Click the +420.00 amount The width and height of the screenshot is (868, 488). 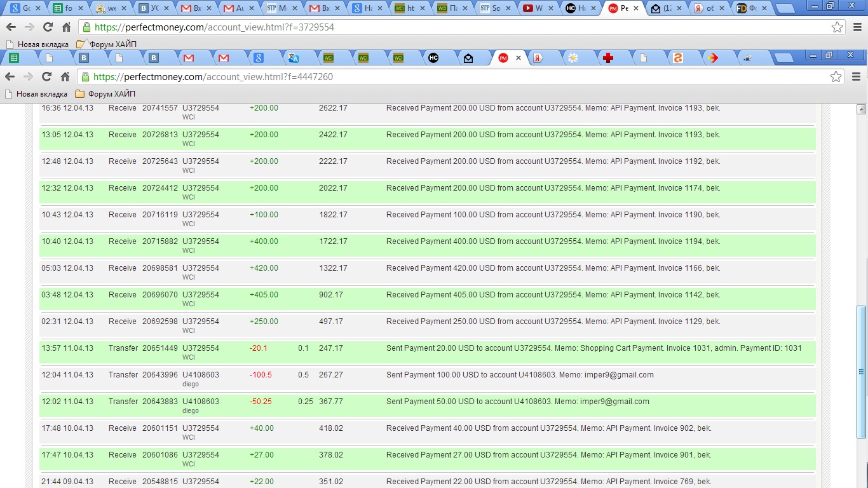pyautogui.click(x=264, y=268)
